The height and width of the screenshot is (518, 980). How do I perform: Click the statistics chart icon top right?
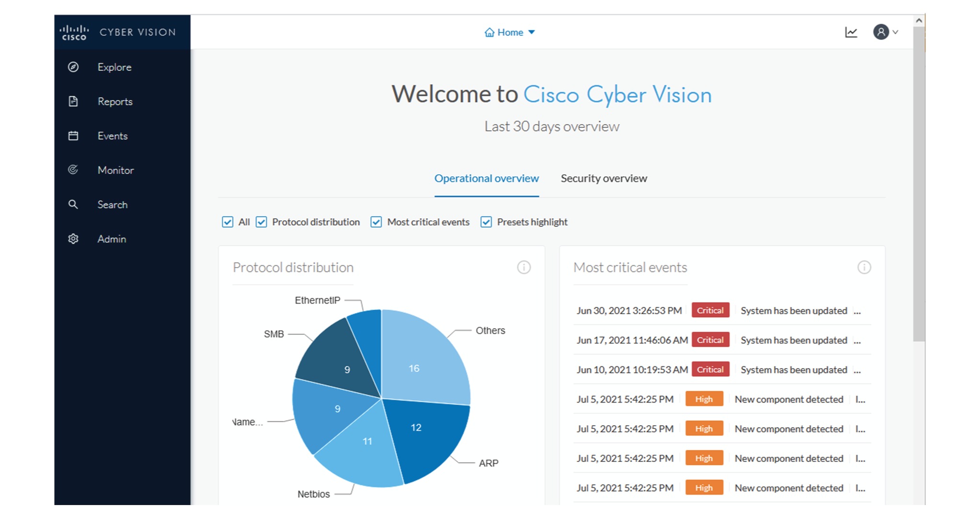click(x=851, y=32)
